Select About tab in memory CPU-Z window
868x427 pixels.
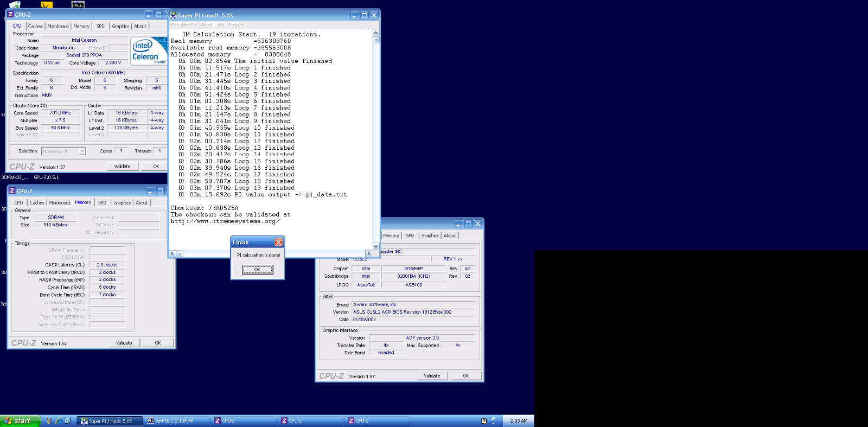[x=142, y=203]
